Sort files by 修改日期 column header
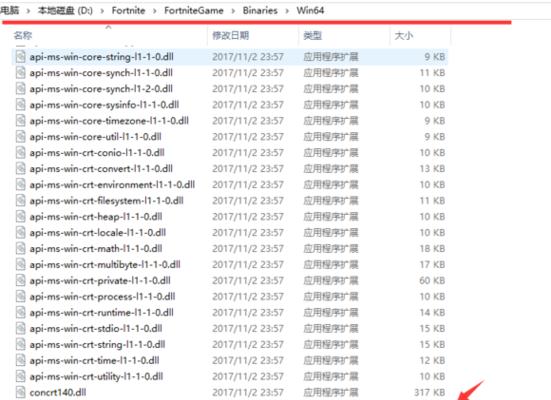The image size is (551, 400). coord(231,36)
